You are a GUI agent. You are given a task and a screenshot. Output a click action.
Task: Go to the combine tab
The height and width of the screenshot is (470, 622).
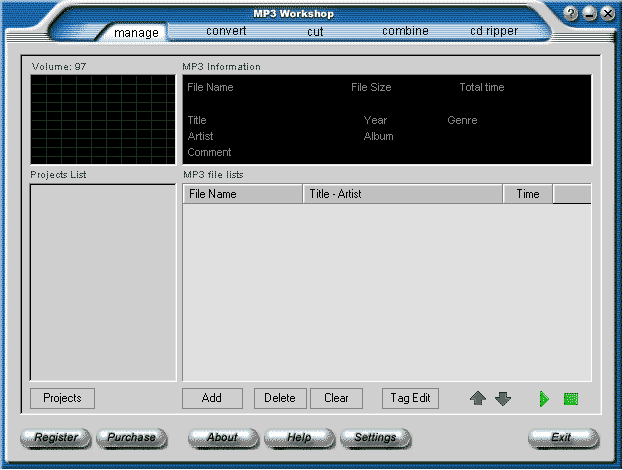[x=405, y=31]
